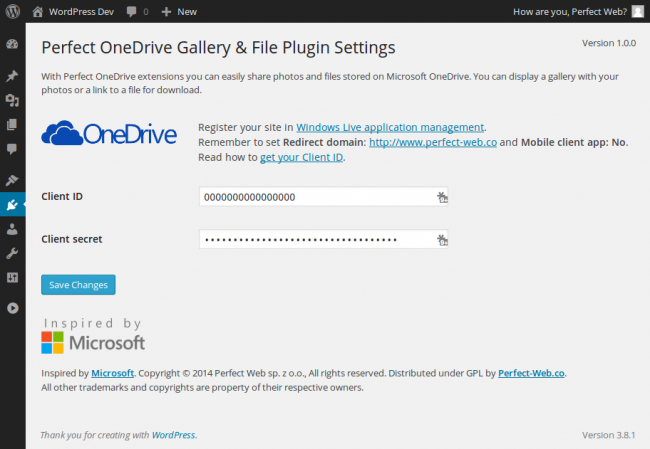Open the Windows Live application management link

coord(390,127)
